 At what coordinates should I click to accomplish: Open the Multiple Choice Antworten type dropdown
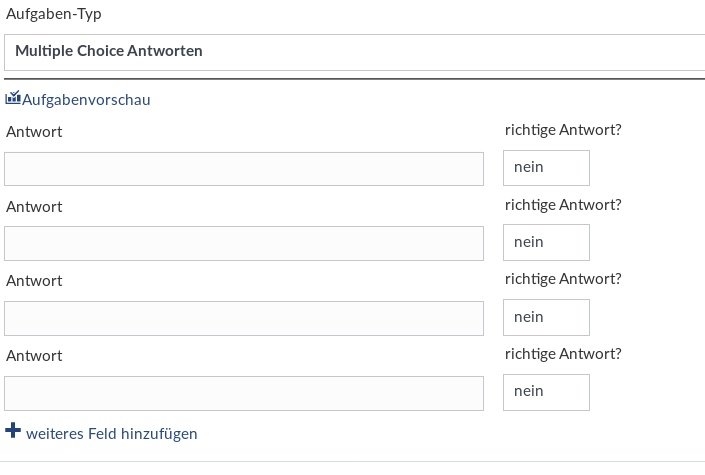click(x=354, y=51)
